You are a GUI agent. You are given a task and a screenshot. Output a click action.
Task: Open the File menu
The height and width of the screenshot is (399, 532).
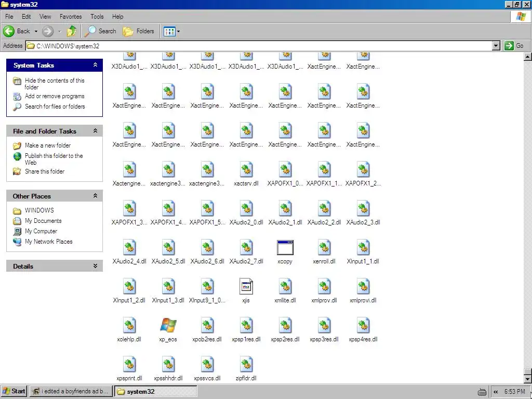tap(9, 16)
